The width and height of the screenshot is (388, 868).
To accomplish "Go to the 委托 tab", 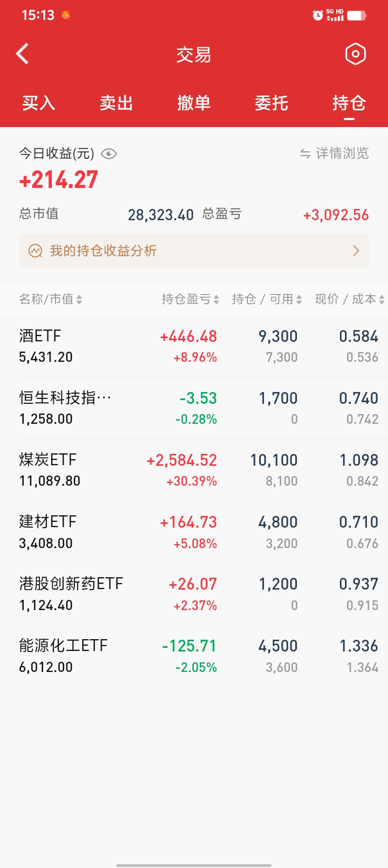I will (272, 103).
